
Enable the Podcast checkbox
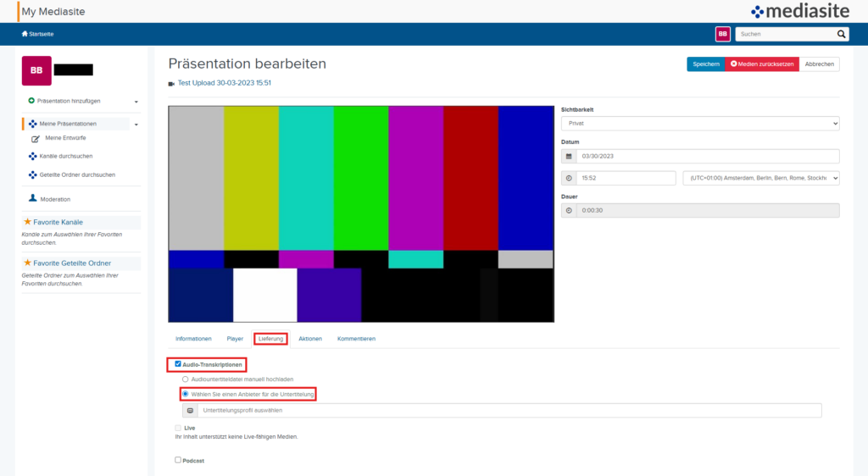tap(178, 461)
